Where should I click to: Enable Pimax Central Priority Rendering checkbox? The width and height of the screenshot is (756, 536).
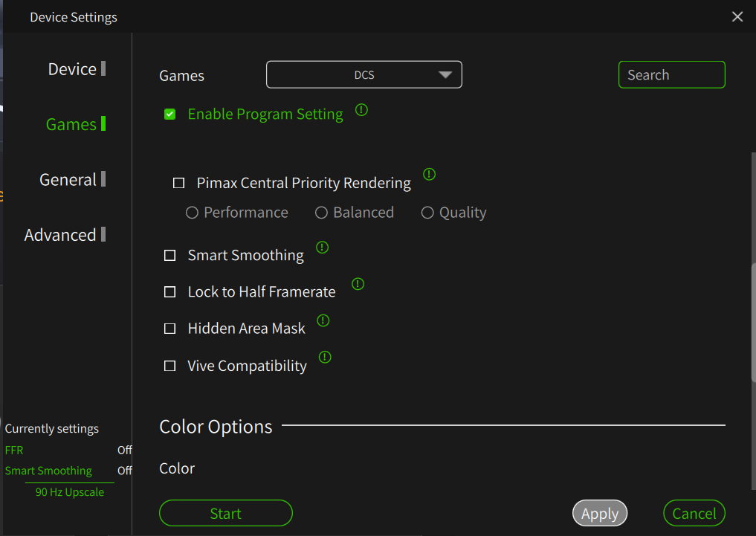tap(178, 183)
